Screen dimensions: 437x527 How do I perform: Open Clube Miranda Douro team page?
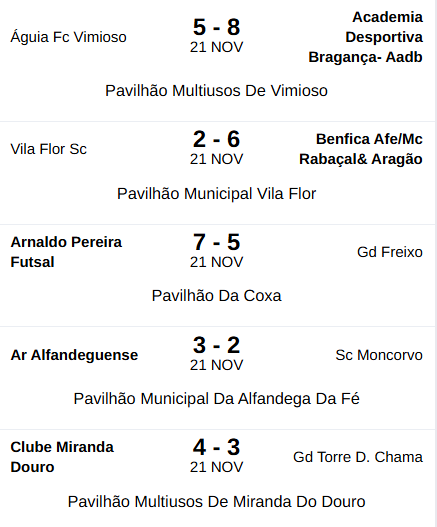point(62,457)
